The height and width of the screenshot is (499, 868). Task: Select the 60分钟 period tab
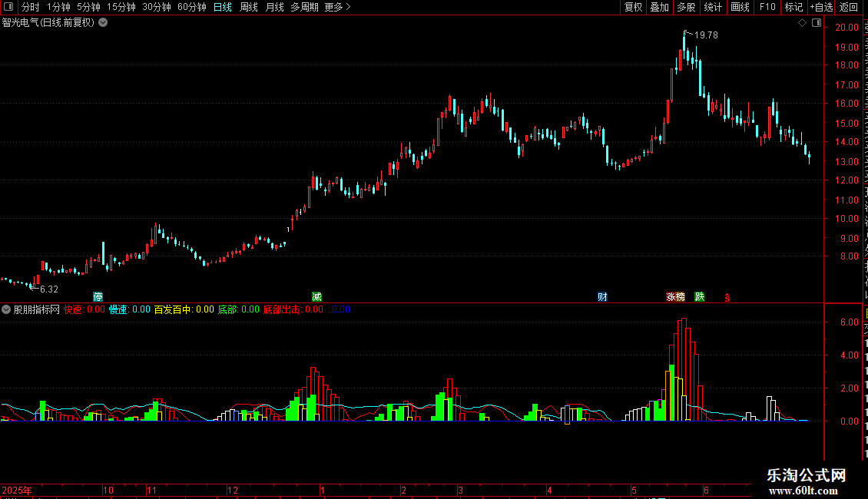coord(192,7)
